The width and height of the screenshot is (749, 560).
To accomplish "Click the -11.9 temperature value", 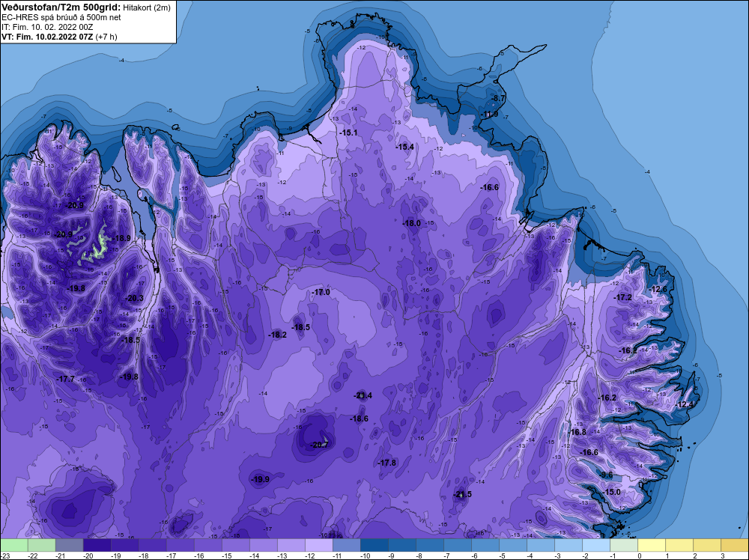I will click(488, 114).
